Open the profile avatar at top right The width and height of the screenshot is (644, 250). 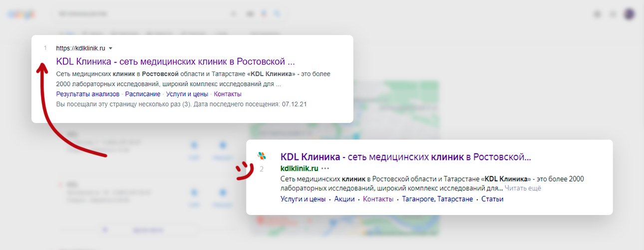629,14
